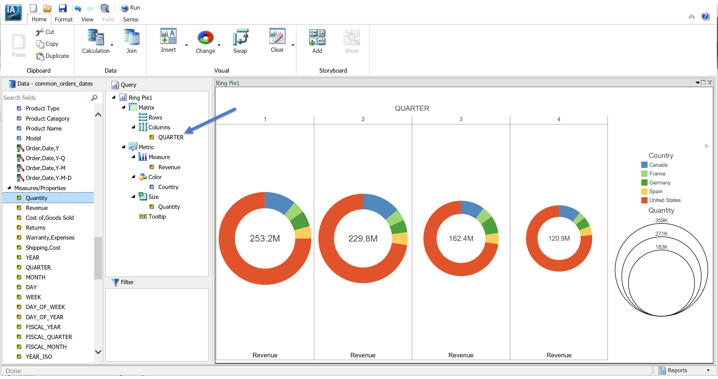Screen dimensions: 718x379
Task: Switch to the Field ribbon tab
Action: 108,19
